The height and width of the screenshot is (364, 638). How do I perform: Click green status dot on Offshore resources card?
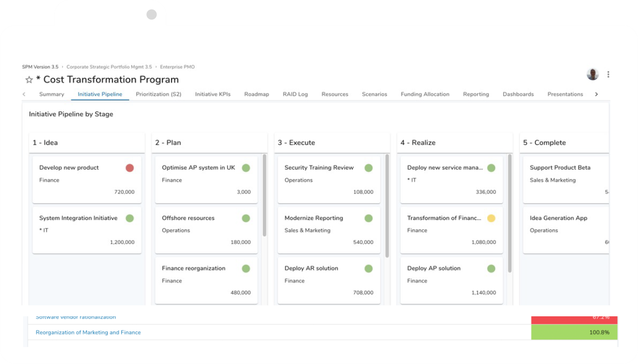(x=246, y=218)
